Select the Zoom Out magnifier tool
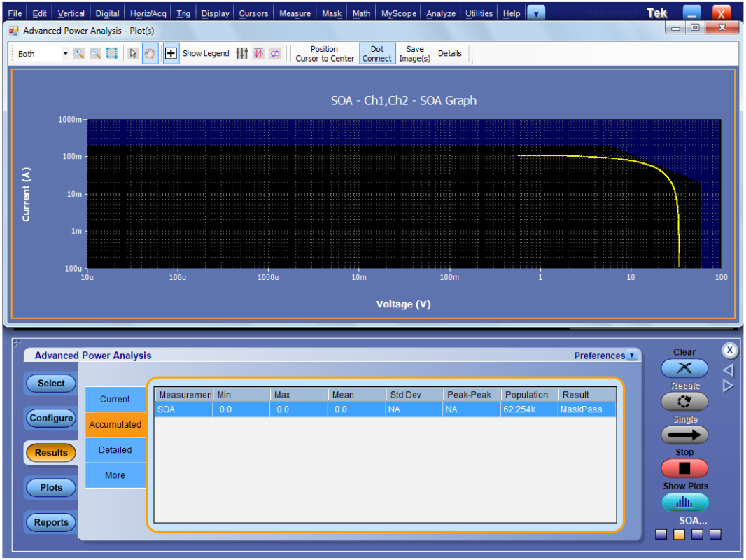Viewport: 746px width, 560px height. pos(95,53)
